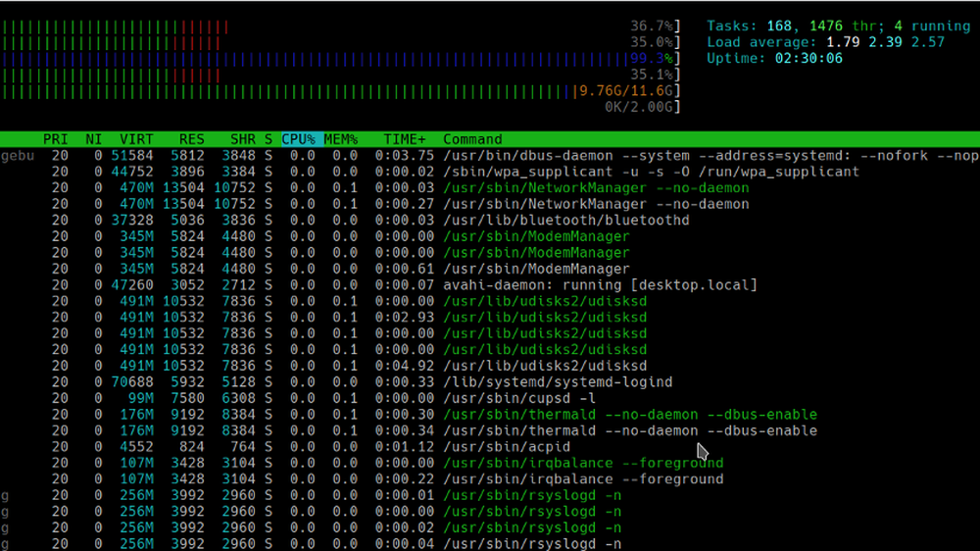Click RES value 5036 in the bluetoothd row
Screen dimensions: 980x551
click(x=187, y=221)
